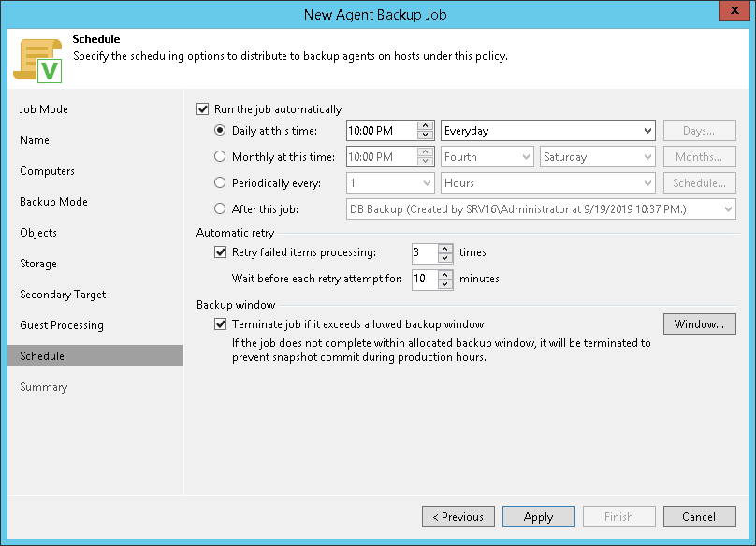The width and height of the screenshot is (756, 546).
Task: Open backup Window settings
Action: 699,324
